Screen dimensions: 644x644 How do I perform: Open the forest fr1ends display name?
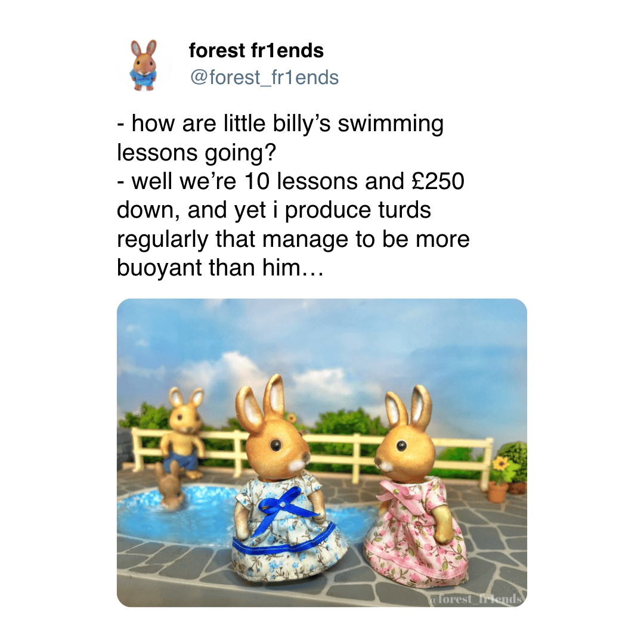pyautogui.click(x=256, y=51)
